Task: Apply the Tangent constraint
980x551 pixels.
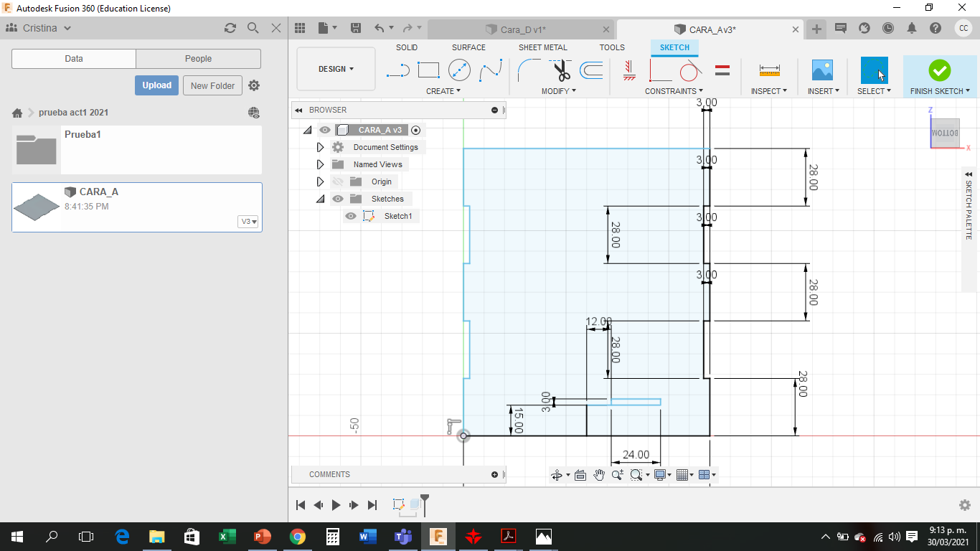Action: tap(690, 70)
